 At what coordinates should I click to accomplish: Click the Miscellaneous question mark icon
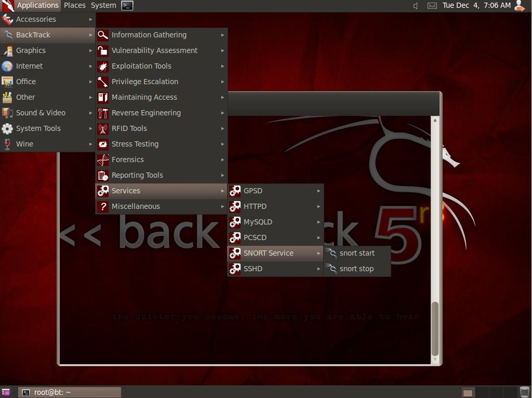point(103,206)
